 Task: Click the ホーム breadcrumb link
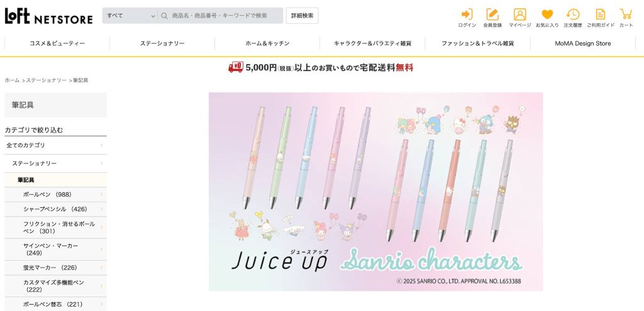[x=12, y=80]
